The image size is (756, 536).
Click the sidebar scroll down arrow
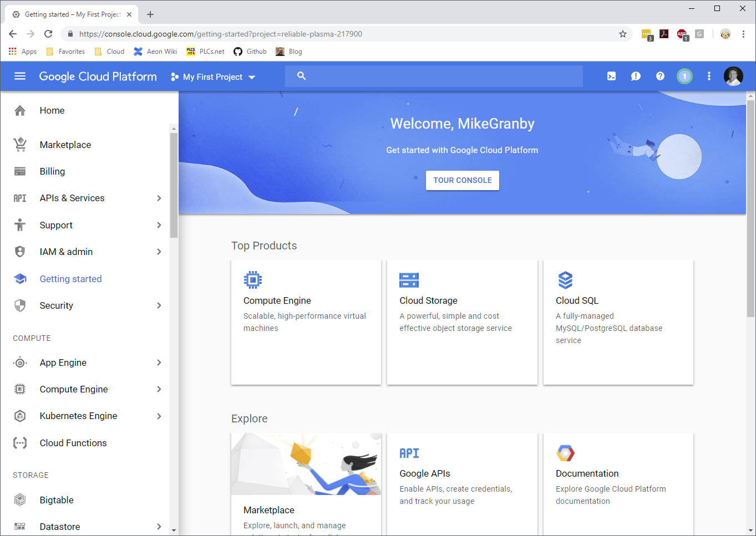[x=174, y=530]
